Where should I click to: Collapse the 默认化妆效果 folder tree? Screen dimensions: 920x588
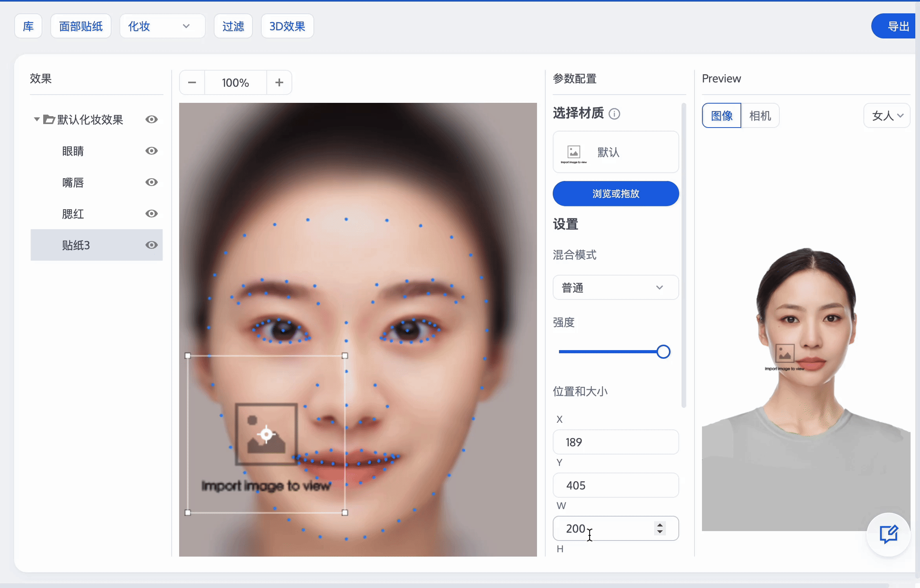pos(37,119)
